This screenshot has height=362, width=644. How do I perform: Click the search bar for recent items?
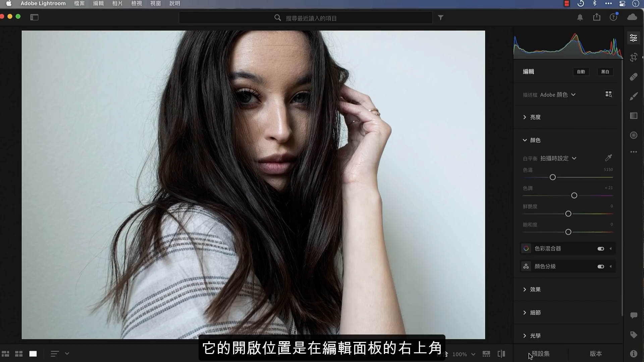(306, 17)
